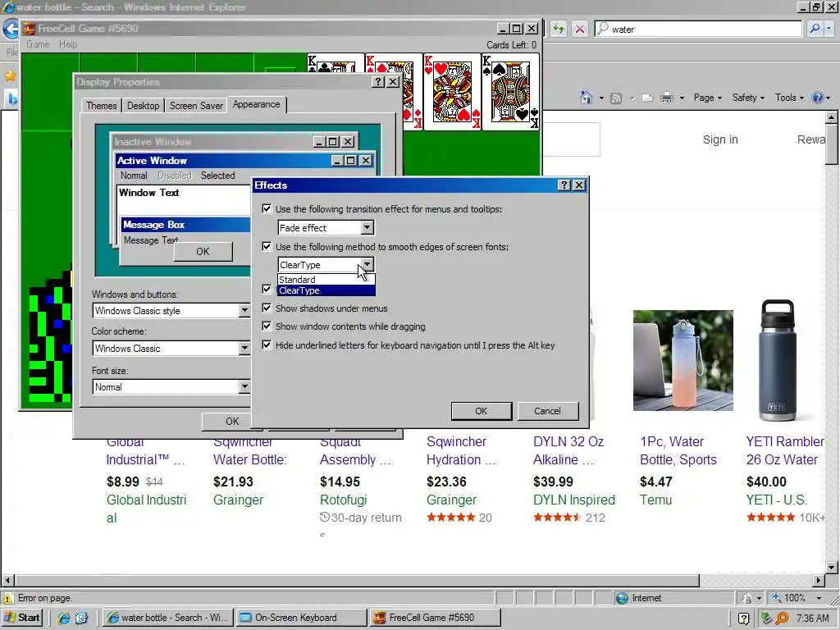
Task: Toggle checkbox hidden behind the font dropdown list
Action: pos(267,289)
